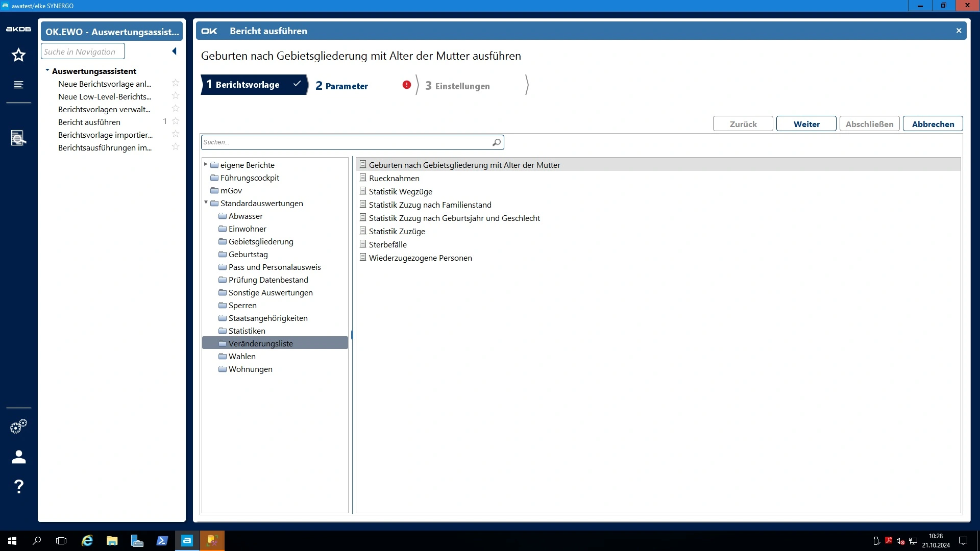
Task: Click red error icon beside Parameter step
Action: [x=406, y=85]
